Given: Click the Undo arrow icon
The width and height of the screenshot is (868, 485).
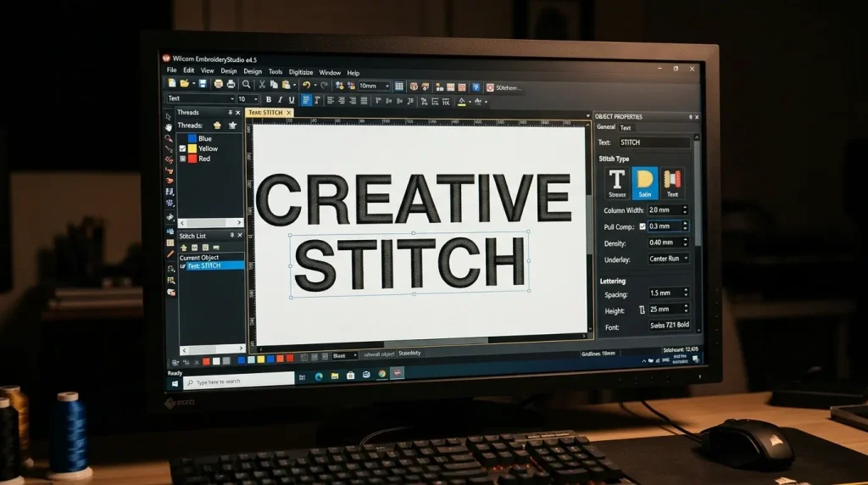Looking at the screenshot, I should click(x=305, y=85).
